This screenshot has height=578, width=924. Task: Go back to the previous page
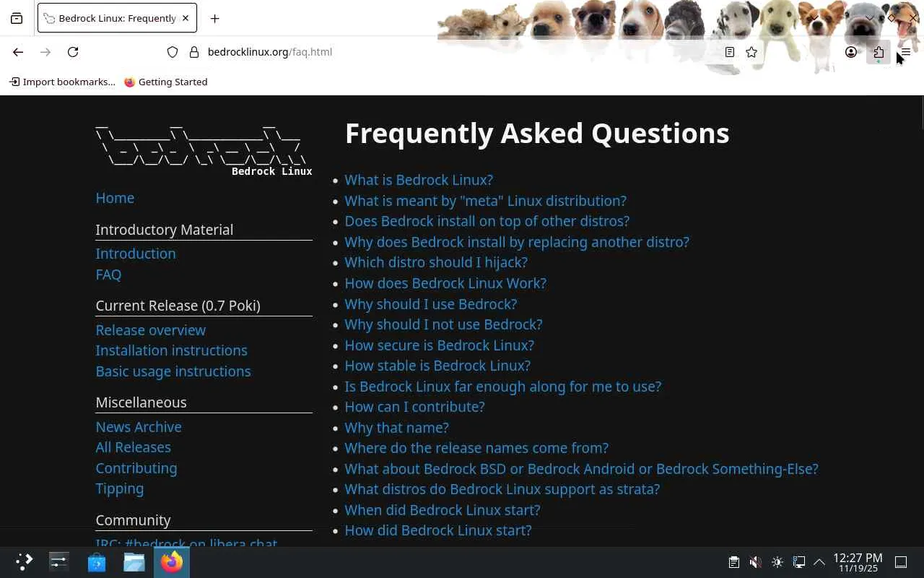[x=18, y=52]
